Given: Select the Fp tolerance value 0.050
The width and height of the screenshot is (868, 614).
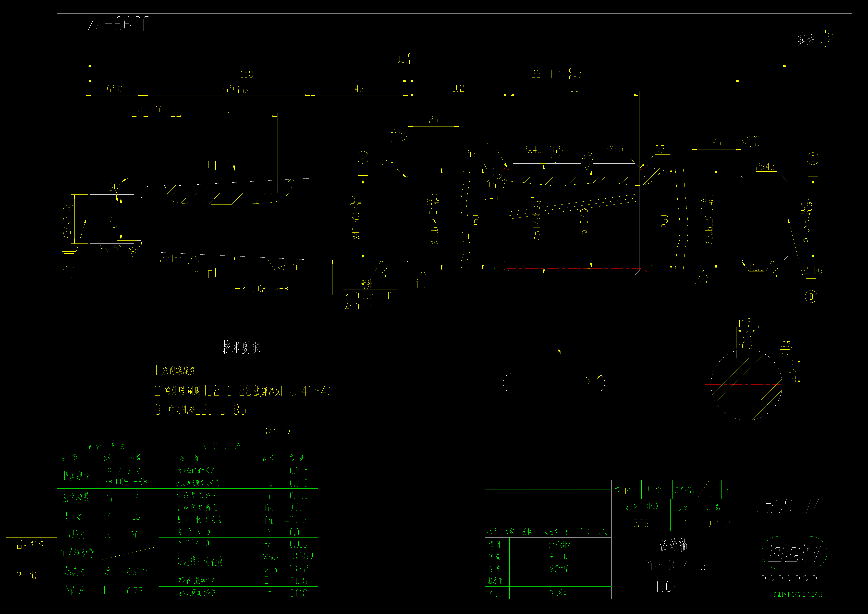Looking at the screenshot, I should (299, 495).
